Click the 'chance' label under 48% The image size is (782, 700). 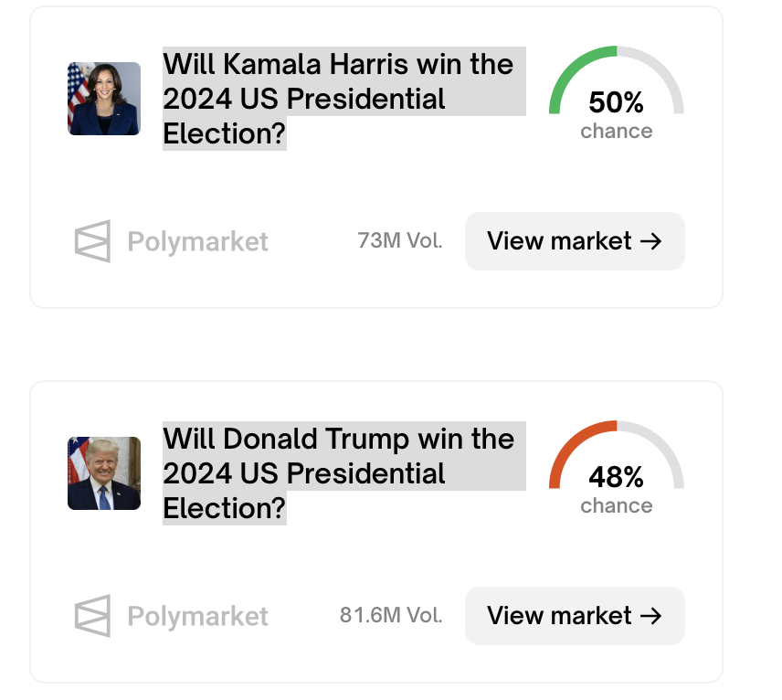click(617, 506)
